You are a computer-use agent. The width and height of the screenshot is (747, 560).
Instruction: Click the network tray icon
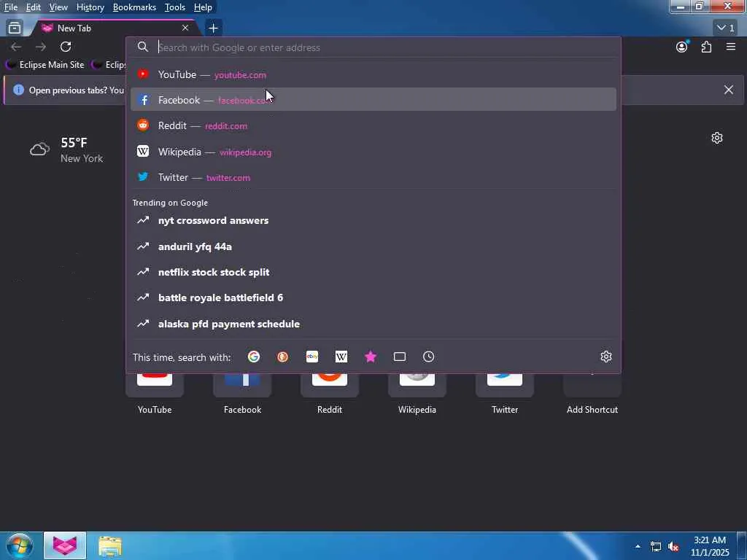point(656,546)
